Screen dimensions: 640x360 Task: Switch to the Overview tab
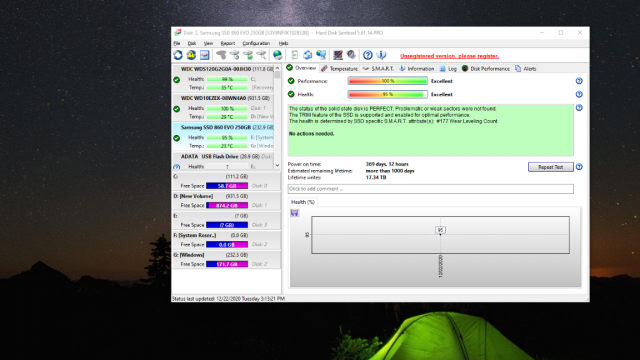tap(301, 68)
